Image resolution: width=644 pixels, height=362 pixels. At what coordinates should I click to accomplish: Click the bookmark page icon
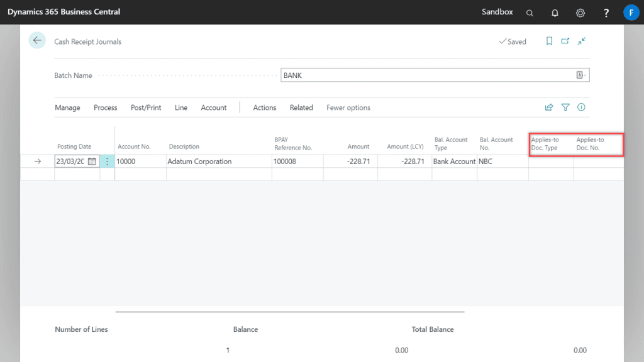549,41
